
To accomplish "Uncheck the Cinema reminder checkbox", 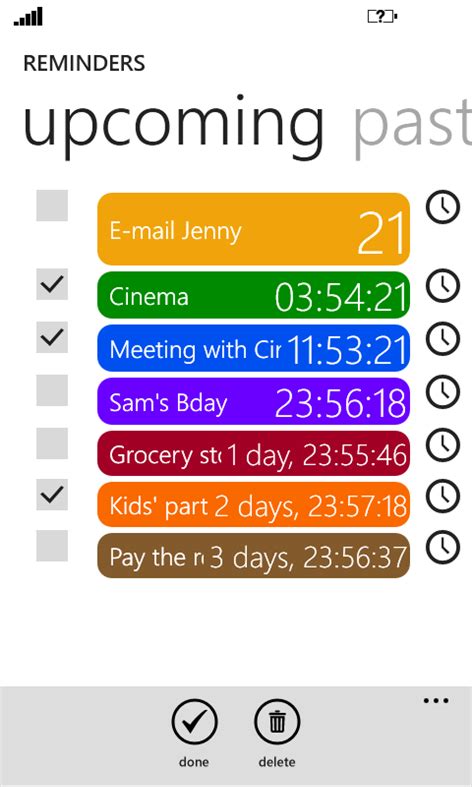I will (x=52, y=284).
